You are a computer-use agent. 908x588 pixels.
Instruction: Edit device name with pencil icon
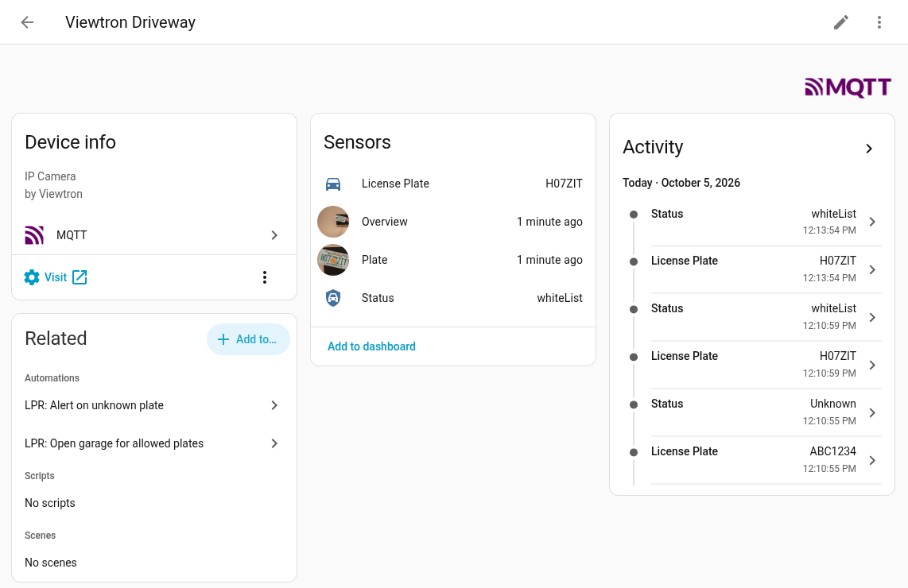click(841, 22)
